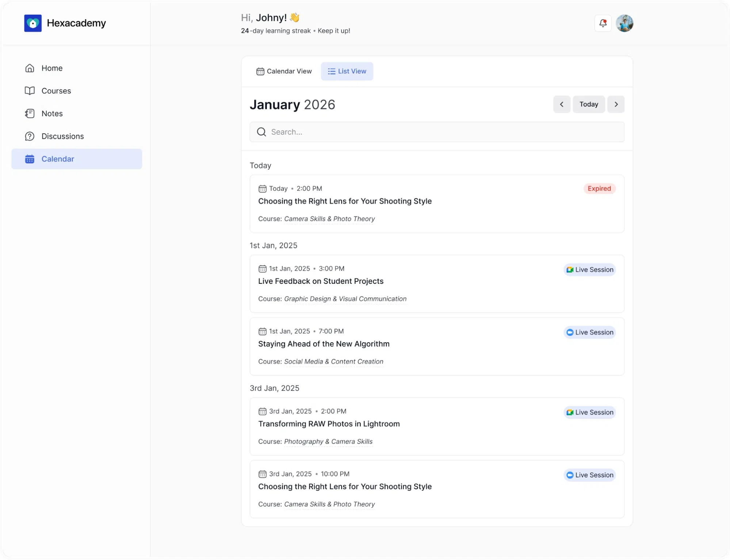Click the 24-day learning streak text
The height and width of the screenshot is (560, 730).
tap(276, 31)
